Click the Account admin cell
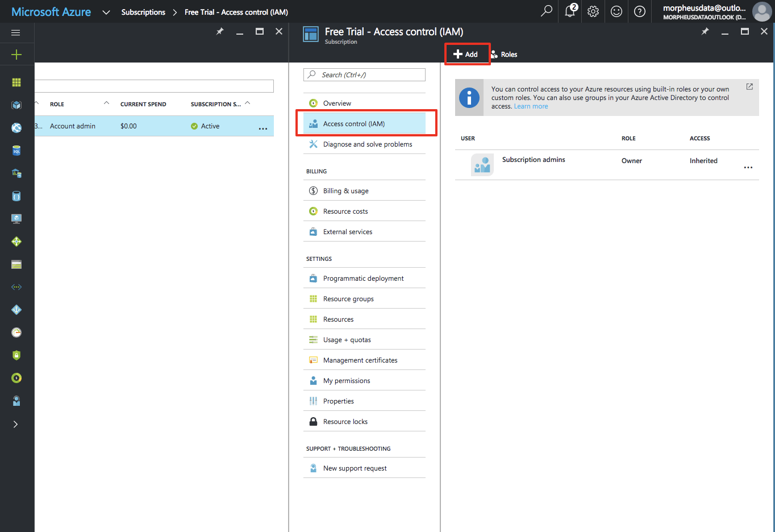 tap(73, 126)
